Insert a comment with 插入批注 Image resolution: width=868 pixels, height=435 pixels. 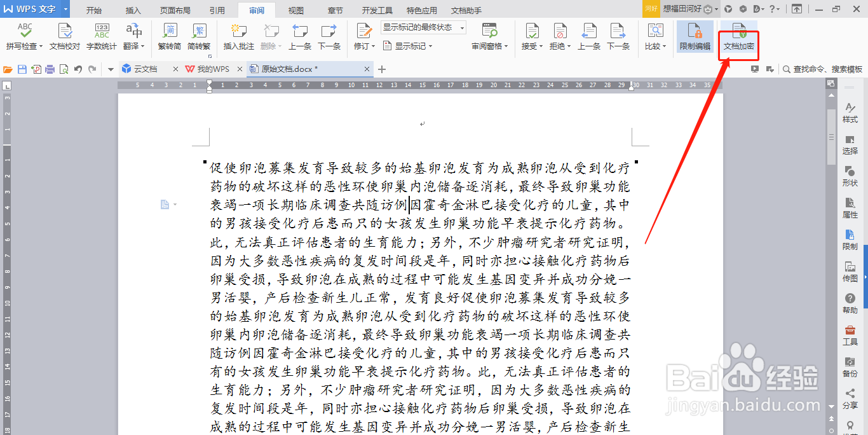click(x=239, y=36)
